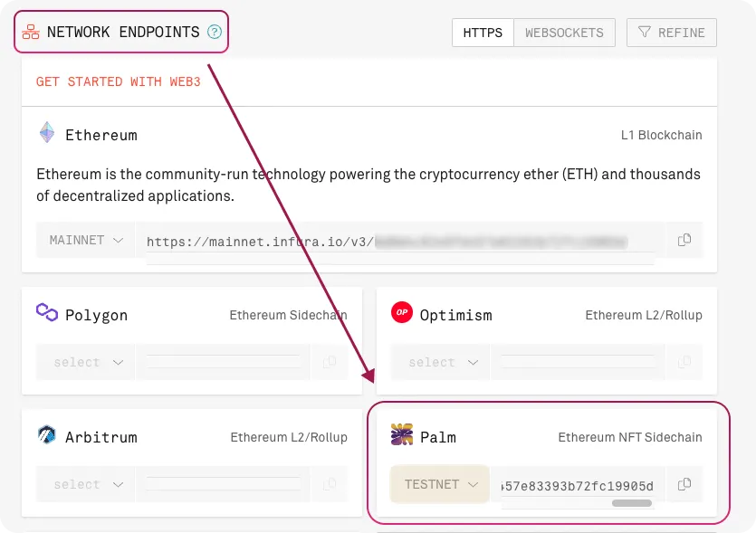Click the Arbitrum logo icon
Viewport: 756px width, 533px height.
point(47,436)
